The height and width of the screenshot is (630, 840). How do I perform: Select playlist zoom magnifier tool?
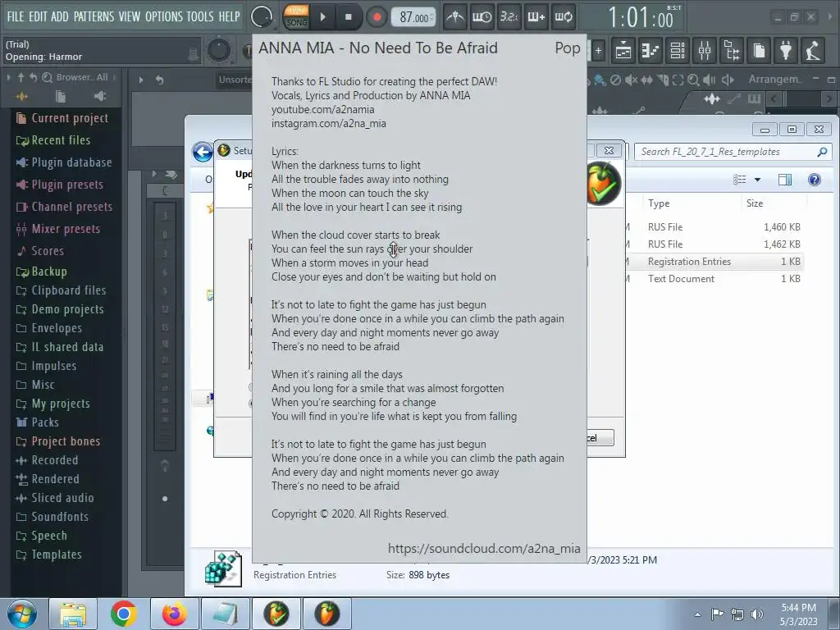[x=693, y=80]
